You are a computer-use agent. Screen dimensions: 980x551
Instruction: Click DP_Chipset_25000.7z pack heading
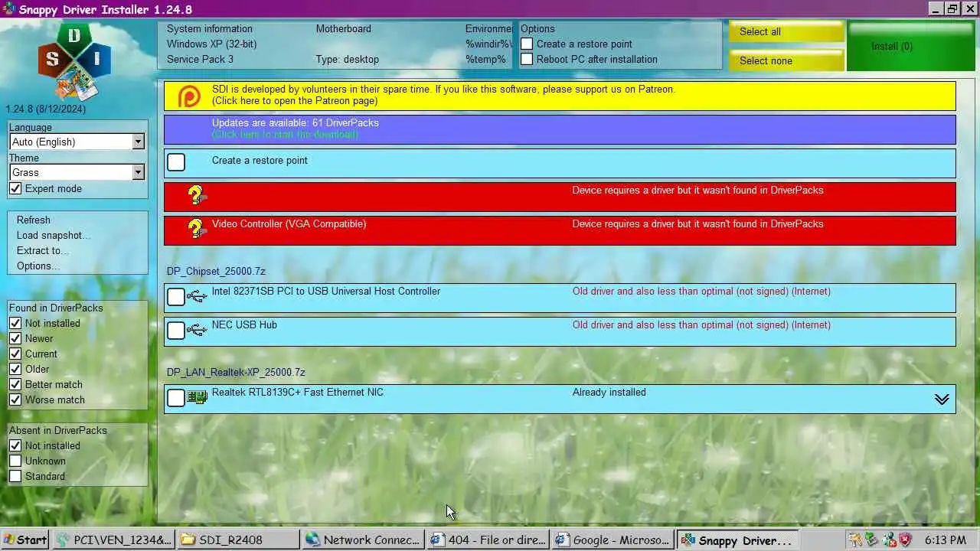click(x=216, y=272)
